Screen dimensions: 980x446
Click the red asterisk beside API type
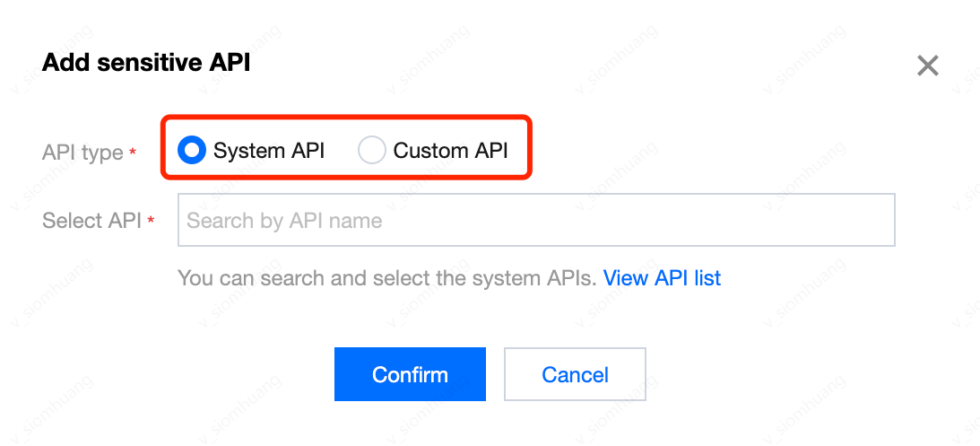(x=133, y=153)
